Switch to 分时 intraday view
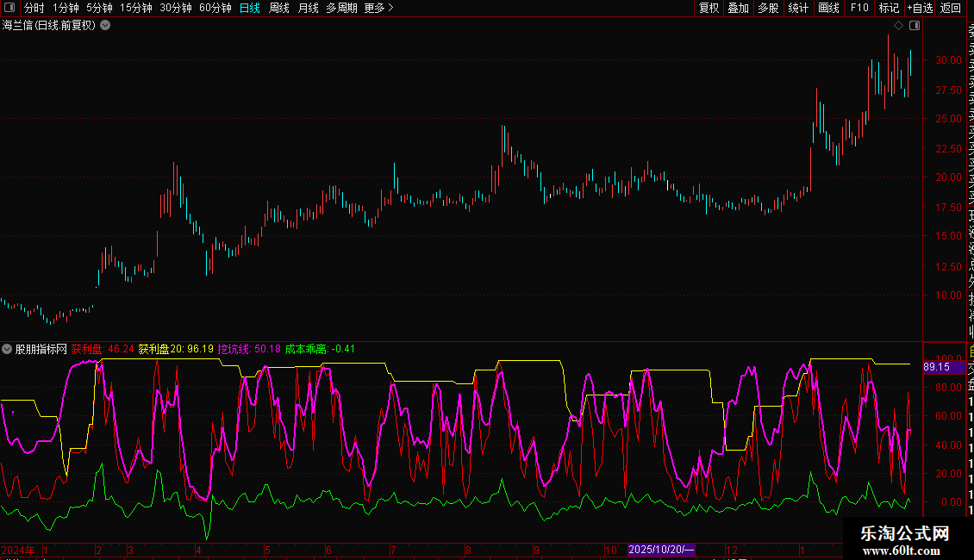Screen dimensions: 974x560 [34, 8]
